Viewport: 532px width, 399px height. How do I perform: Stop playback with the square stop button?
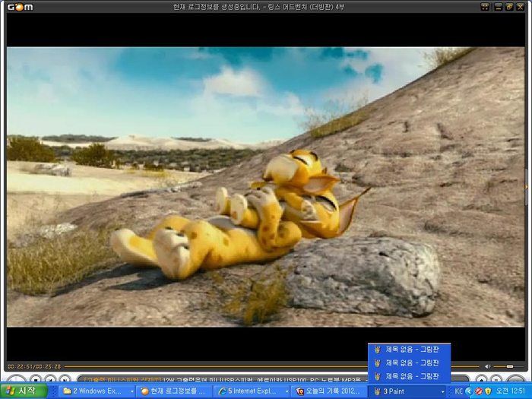35,378
